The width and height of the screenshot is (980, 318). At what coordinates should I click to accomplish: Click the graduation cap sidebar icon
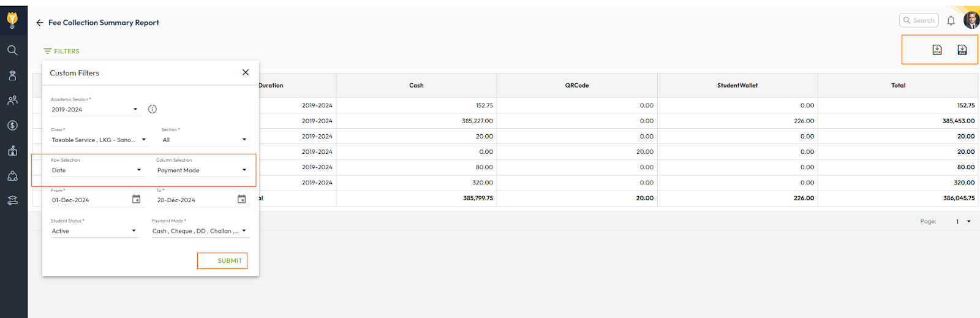12,200
